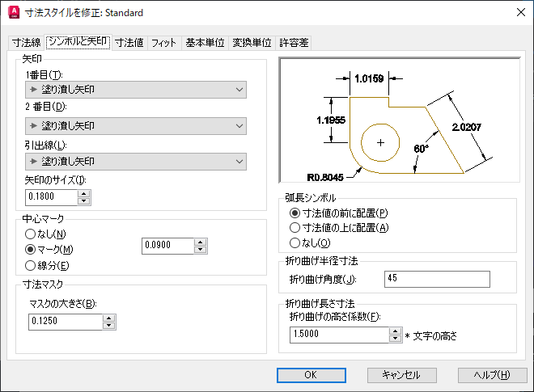Click the AutoCAD app icon in title bar

[14, 13]
